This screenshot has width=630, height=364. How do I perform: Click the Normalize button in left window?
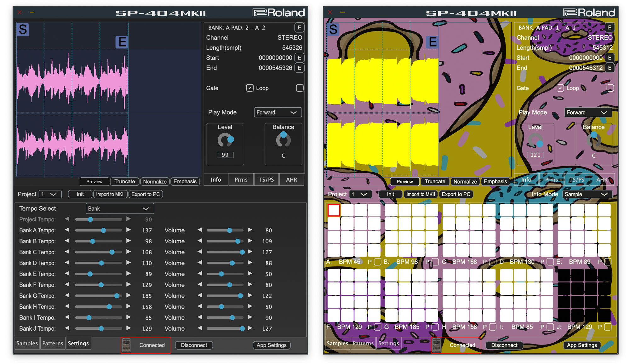155,182
